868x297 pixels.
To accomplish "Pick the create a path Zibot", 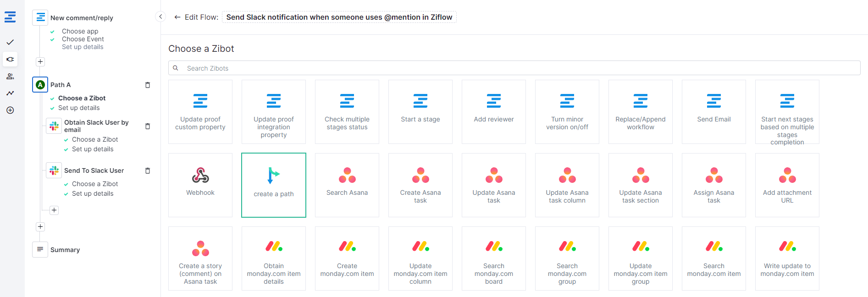I will pyautogui.click(x=274, y=185).
